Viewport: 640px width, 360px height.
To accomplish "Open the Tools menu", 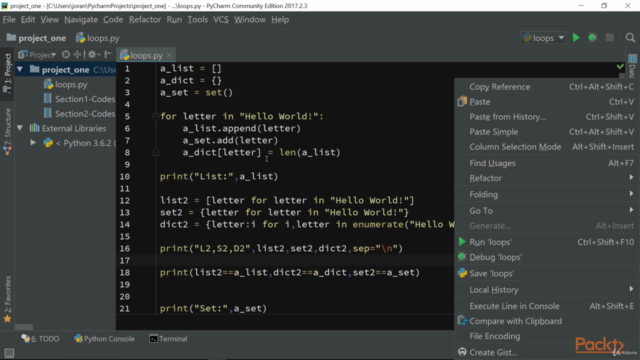I will pyautogui.click(x=198, y=20).
